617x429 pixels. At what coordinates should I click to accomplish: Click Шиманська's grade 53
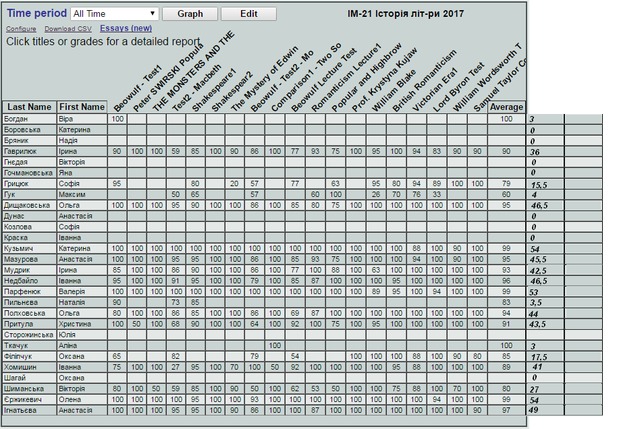click(315, 389)
